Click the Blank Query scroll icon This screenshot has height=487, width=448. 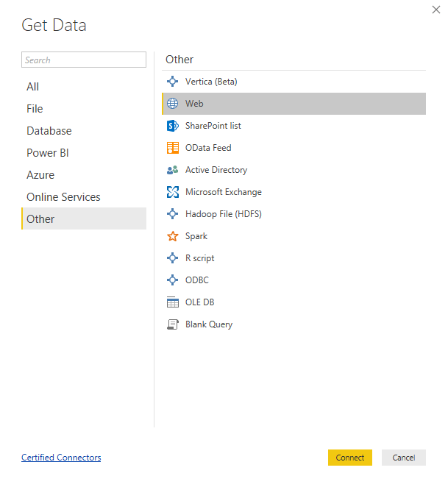[172, 324]
